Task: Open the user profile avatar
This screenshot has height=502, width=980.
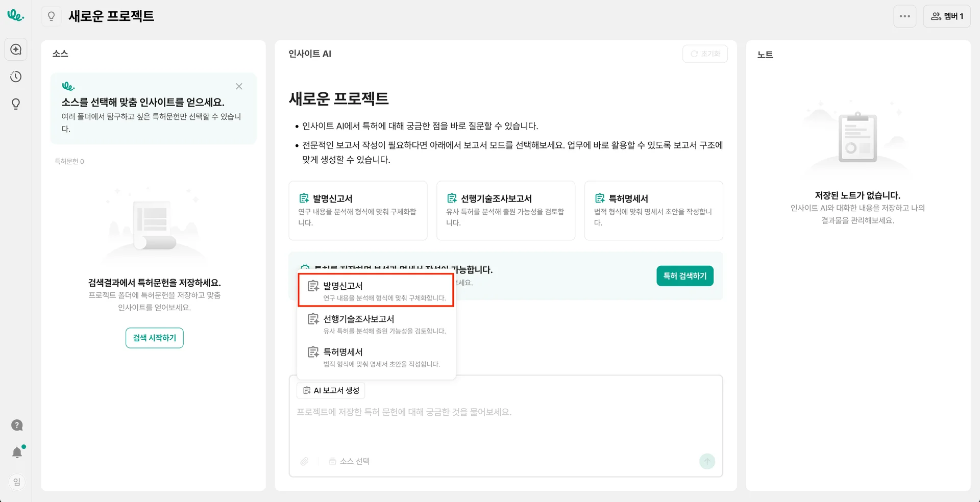Action: (17, 482)
